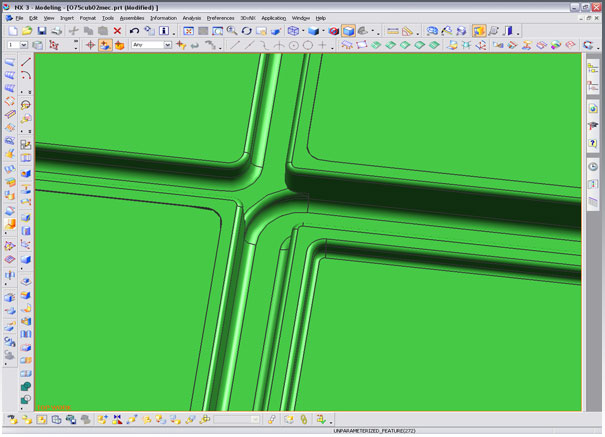This screenshot has width=605, height=437.
Task: Click the green checkmark icon in bottom toolbar
Action: (x=321, y=419)
